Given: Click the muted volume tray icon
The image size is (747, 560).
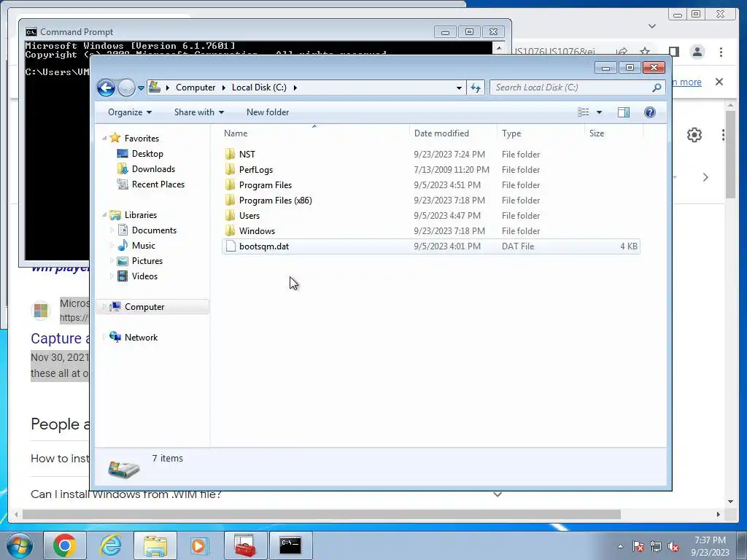Looking at the screenshot, I should coord(673,546).
